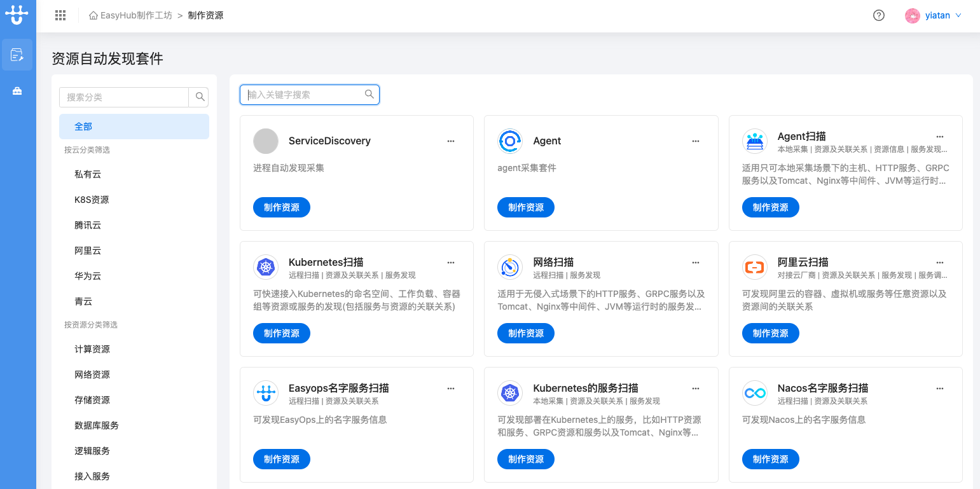
Task: Select the 华为云 category
Action: [x=134, y=276]
